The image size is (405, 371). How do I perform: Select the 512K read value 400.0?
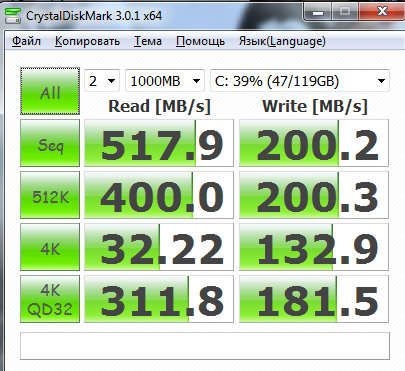159,195
